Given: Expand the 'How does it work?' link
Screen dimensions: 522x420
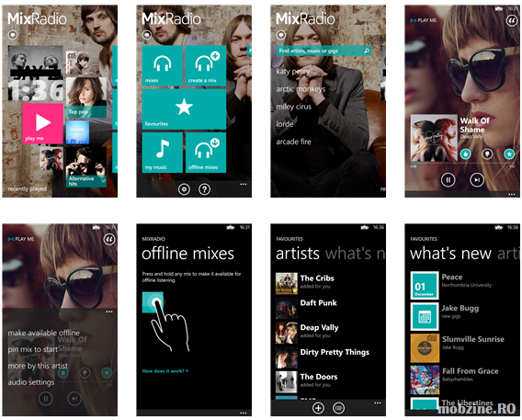Looking at the screenshot, I should 165,370.
